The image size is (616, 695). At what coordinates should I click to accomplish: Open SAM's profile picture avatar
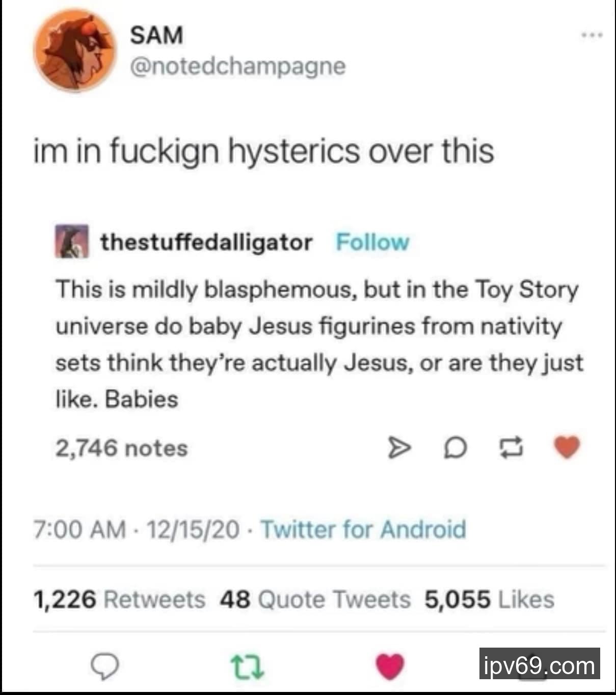point(74,50)
